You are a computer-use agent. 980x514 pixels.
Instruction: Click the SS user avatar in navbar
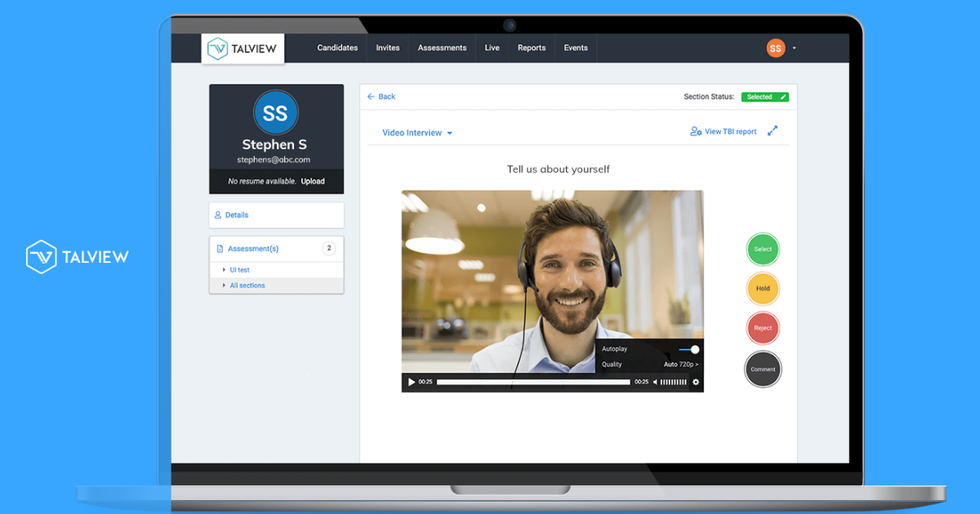point(775,48)
